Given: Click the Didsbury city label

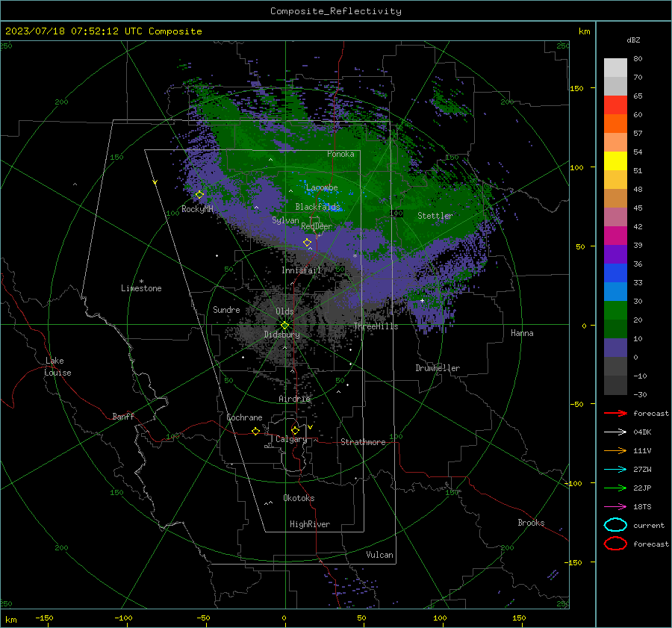Looking at the screenshot, I should [281, 335].
